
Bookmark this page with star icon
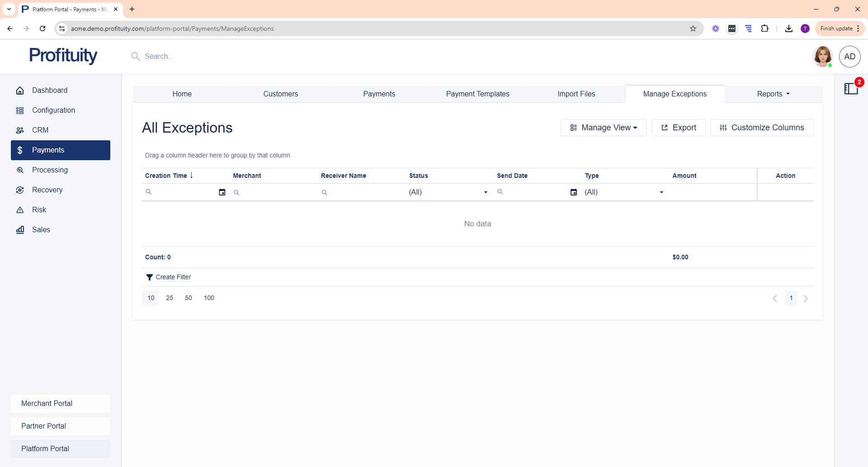(693, 29)
